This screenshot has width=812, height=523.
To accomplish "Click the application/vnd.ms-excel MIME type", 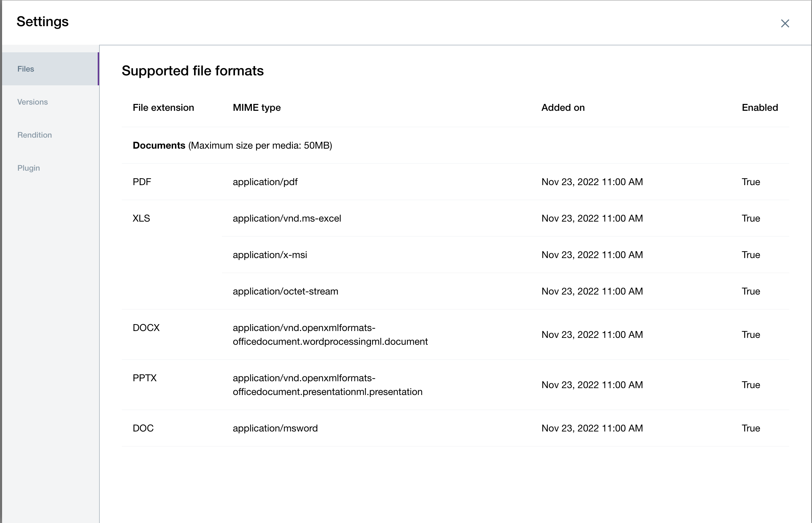I will [287, 218].
